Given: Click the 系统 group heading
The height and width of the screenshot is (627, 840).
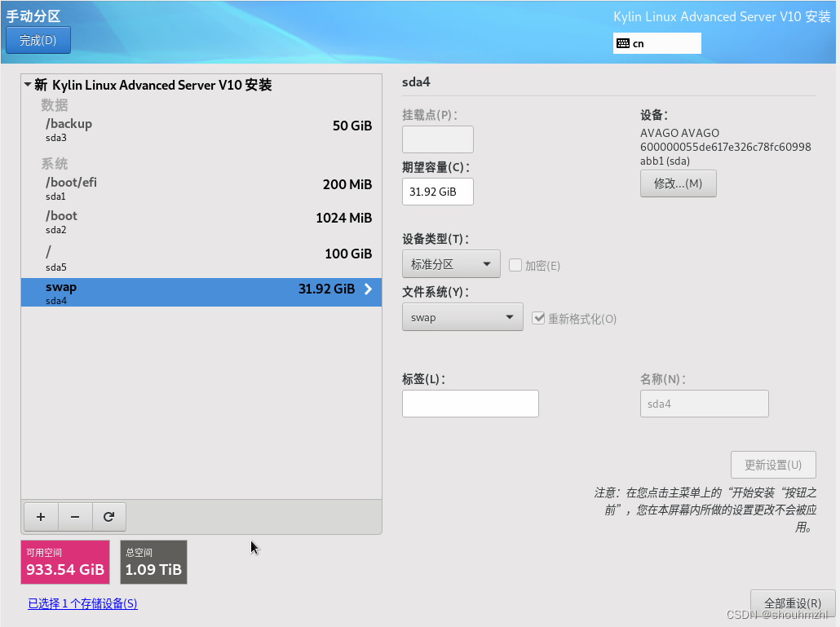Looking at the screenshot, I should tap(55, 163).
